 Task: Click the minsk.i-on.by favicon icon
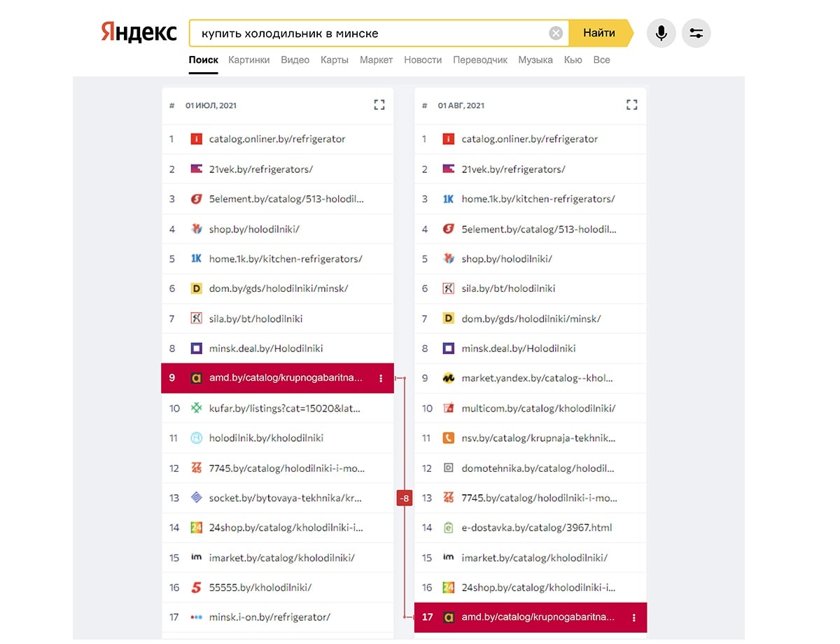pos(196,617)
